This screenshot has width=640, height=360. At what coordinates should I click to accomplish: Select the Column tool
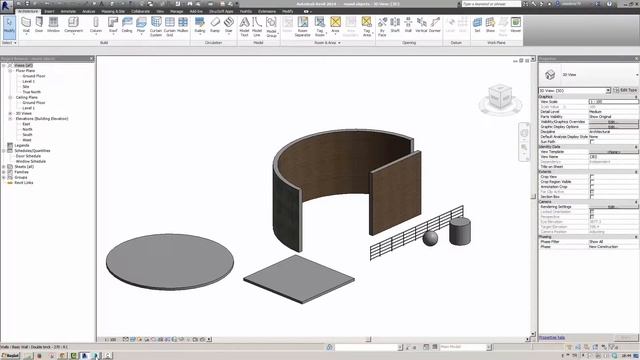click(96, 25)
